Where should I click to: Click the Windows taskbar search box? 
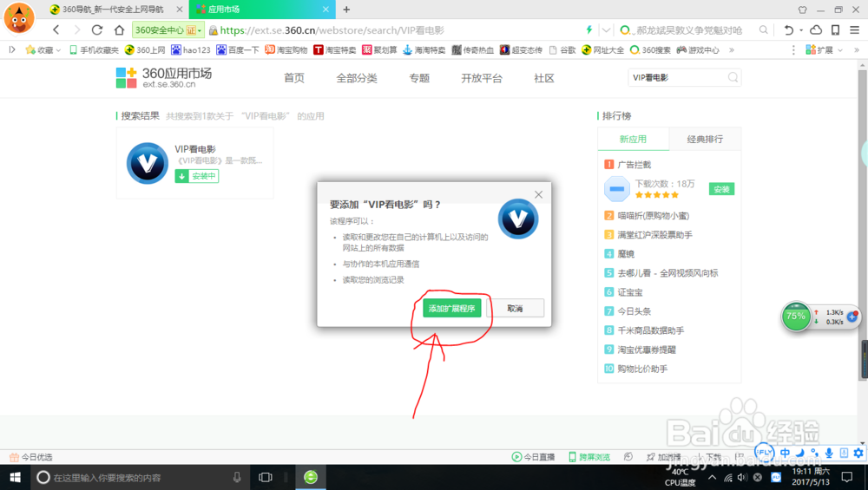pos(138,477)
